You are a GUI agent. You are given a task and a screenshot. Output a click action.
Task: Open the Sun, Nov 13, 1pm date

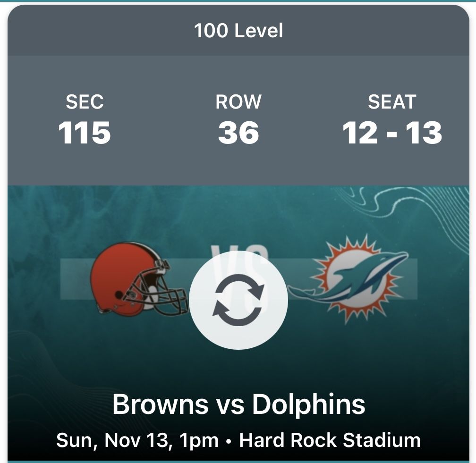coord(137,440)
